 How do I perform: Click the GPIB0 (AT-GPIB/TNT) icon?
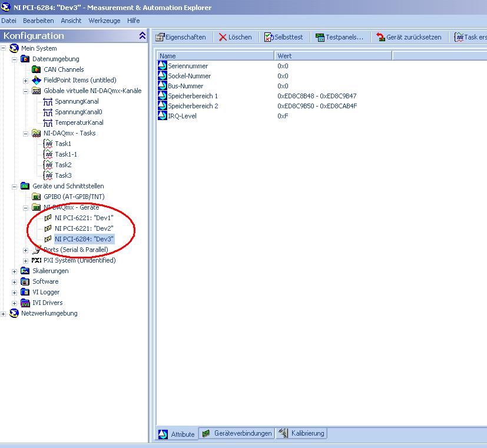tap(37, 197)
